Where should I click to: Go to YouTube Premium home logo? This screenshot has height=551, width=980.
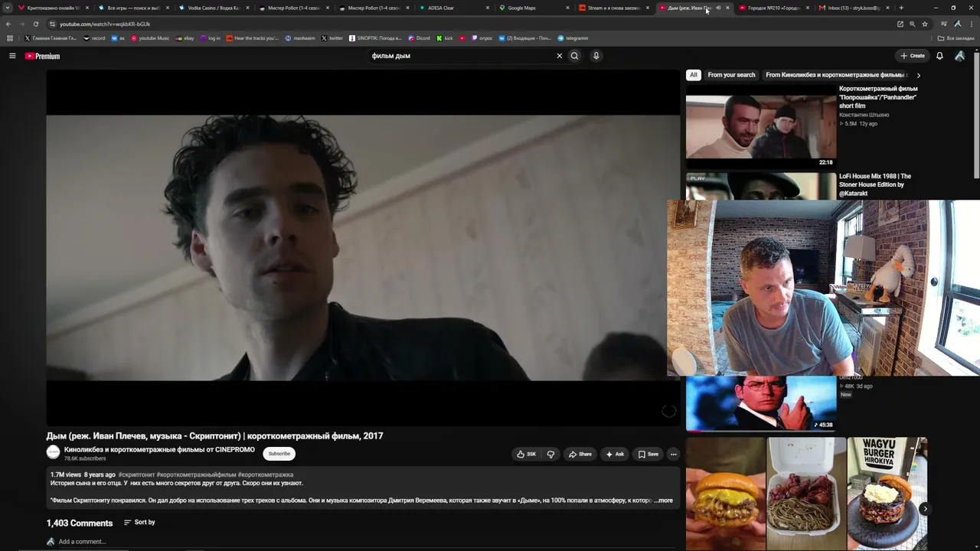coord(42,56)
